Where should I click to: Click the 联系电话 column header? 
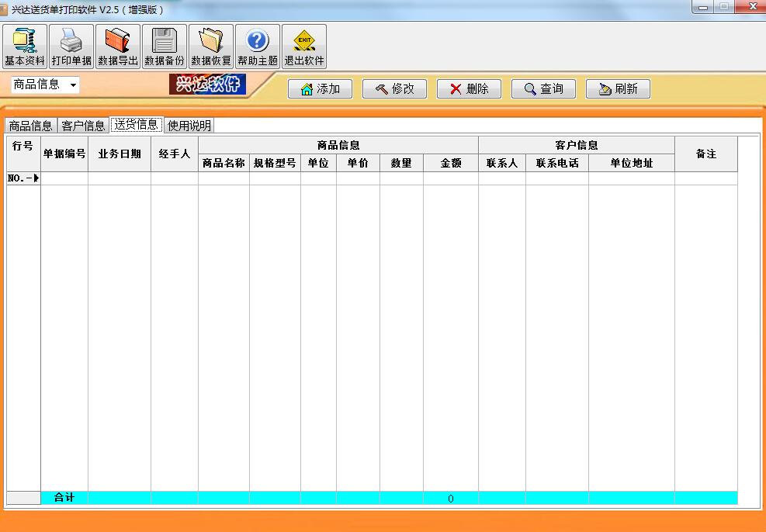(x=557, y=163)
